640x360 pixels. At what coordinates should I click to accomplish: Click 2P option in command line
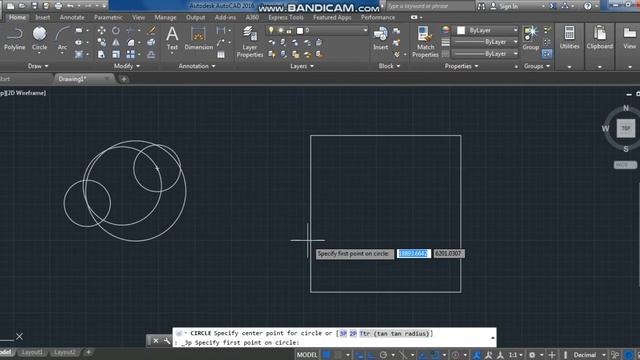(x=353, y=333)
